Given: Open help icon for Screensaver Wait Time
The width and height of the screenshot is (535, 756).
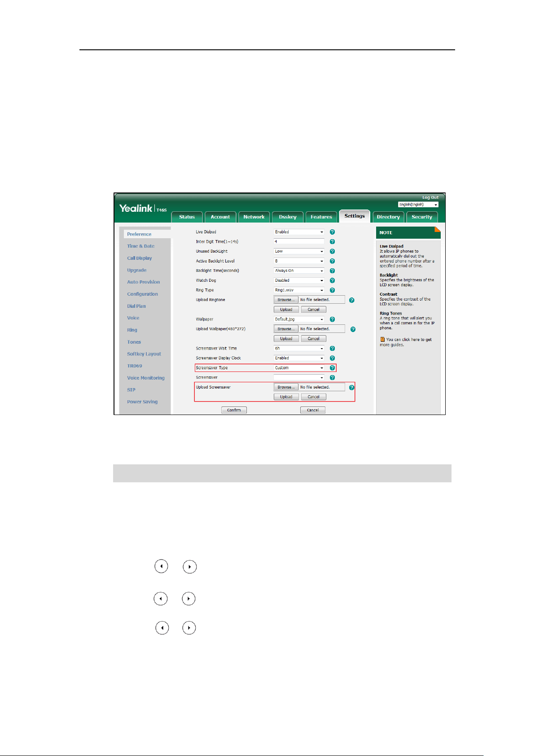Looking at the screenshot, I should click(x=332, y=348).
